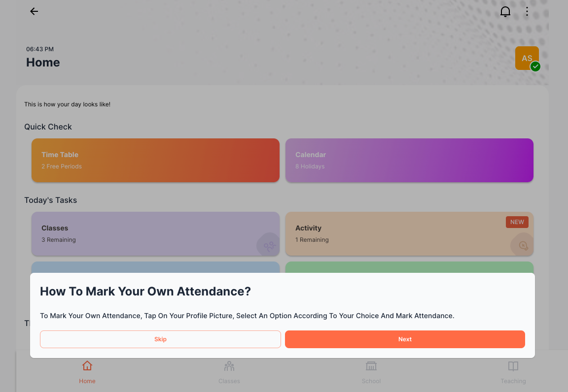Open the Classes card with 3 remaining
The width and height of the screenshot is (568, 392).
(155, 233)
